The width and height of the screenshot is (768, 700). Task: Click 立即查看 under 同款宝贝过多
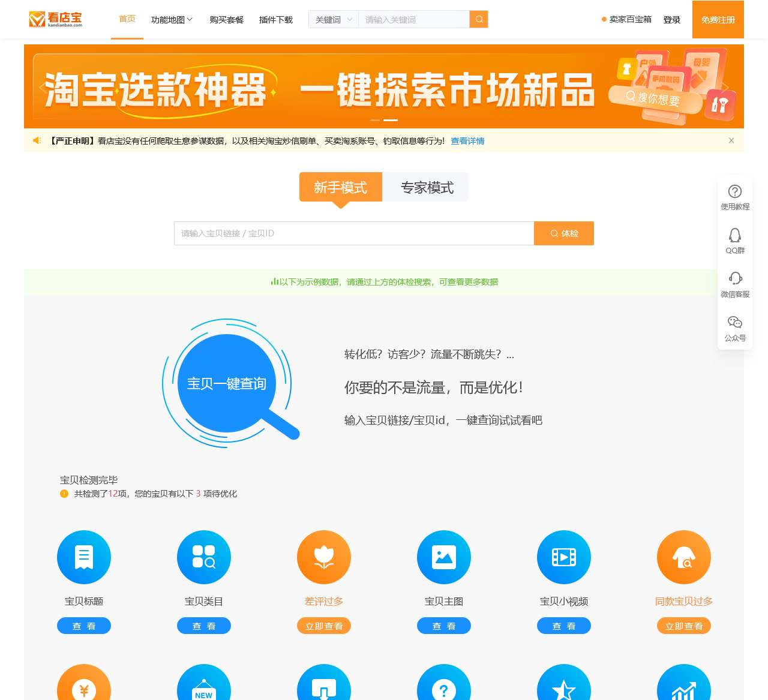[x=684, y=626]
